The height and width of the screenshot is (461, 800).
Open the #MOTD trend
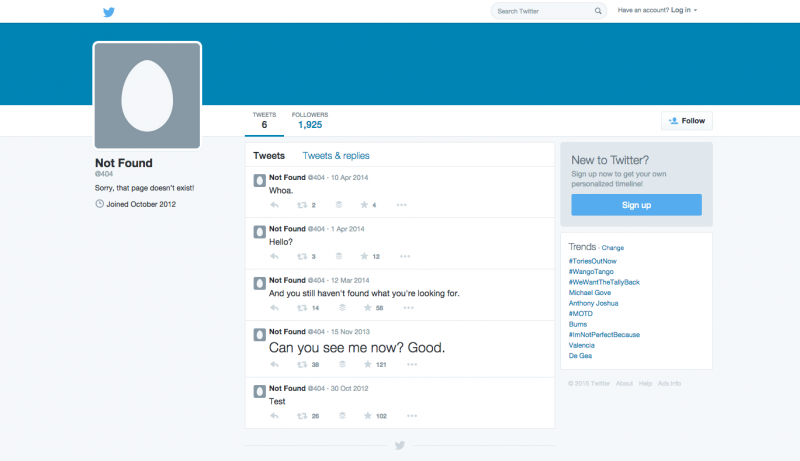pyautogui.click(x=581, y=314)
